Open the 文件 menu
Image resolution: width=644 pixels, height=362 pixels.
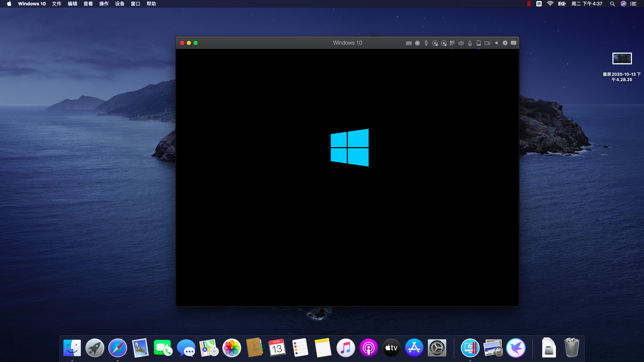57,4
